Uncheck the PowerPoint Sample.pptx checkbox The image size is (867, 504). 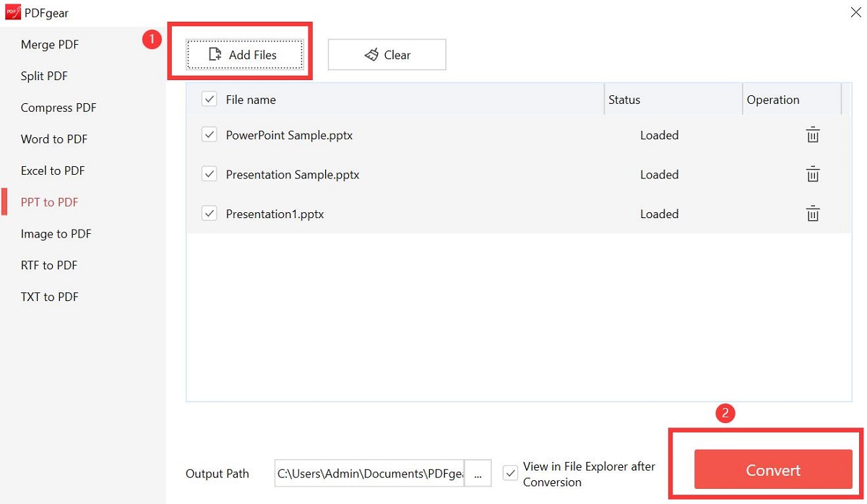click(x=210, y=134)
